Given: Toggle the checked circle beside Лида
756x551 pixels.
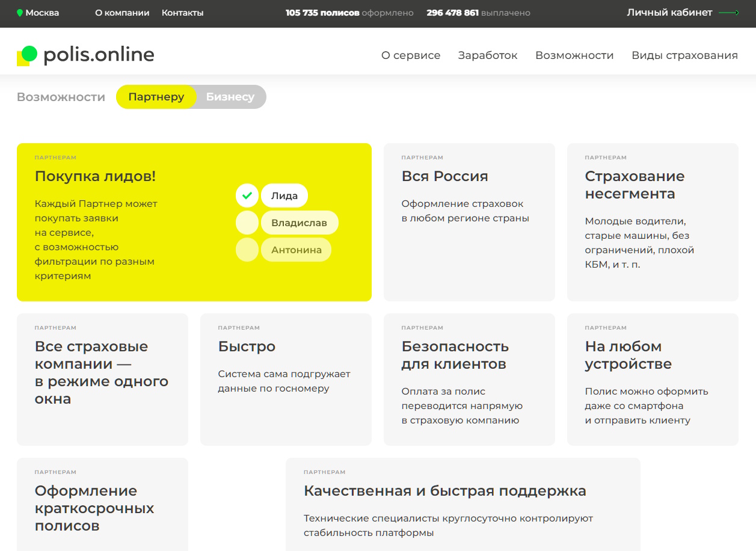Looking at the screenshot, I should (247, 195).
